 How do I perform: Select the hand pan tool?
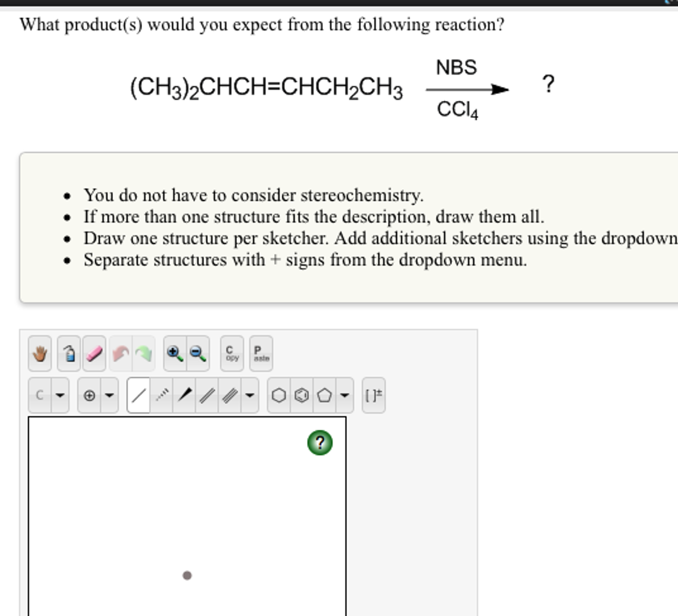coord(40,353)
